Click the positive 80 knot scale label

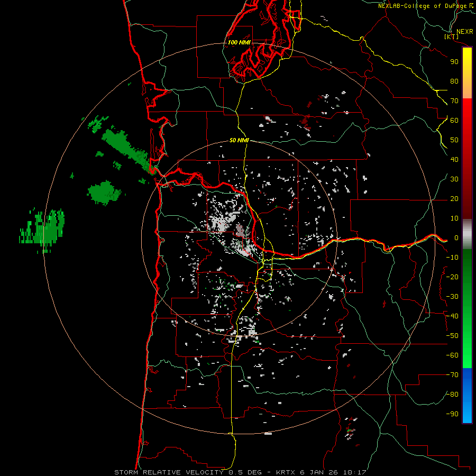click(x=454, y=81)
